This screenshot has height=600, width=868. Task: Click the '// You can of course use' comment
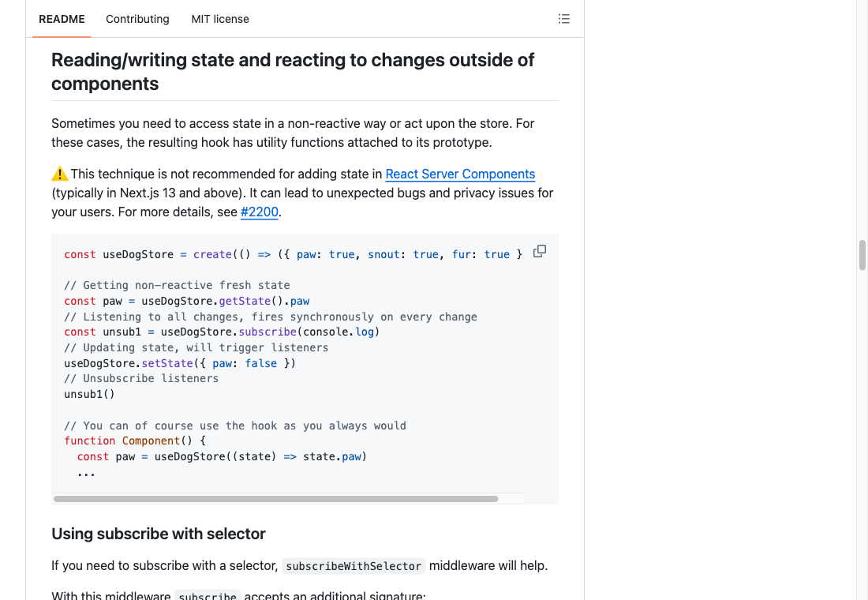pos(234,426)
